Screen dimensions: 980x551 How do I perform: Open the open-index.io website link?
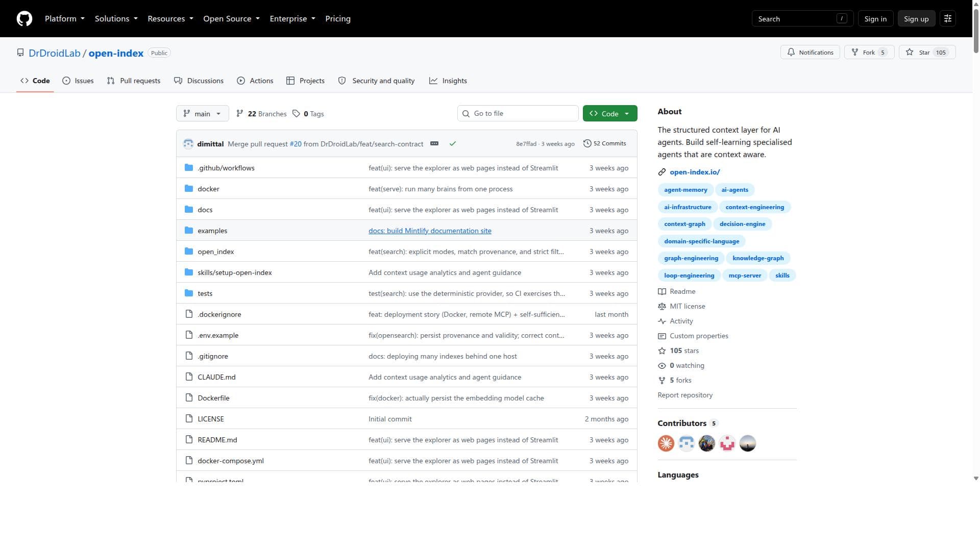pos(695,172)
